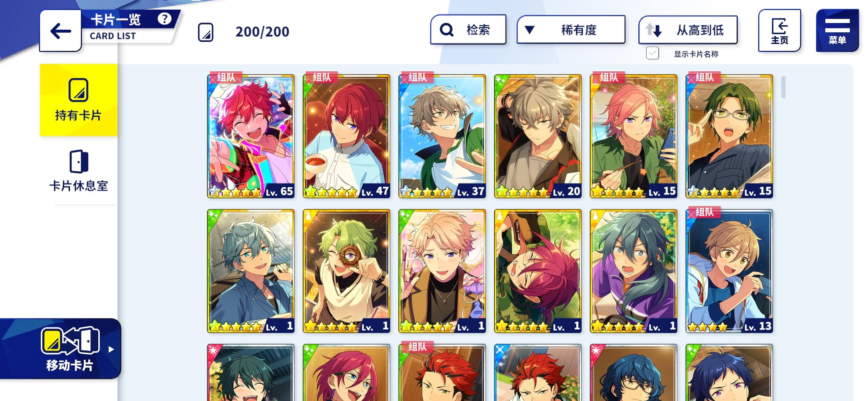The width and height of the screenshot is (868, 401).
Task: Click the 移动卡片 move cards icon
Action: tap(70, 340)
